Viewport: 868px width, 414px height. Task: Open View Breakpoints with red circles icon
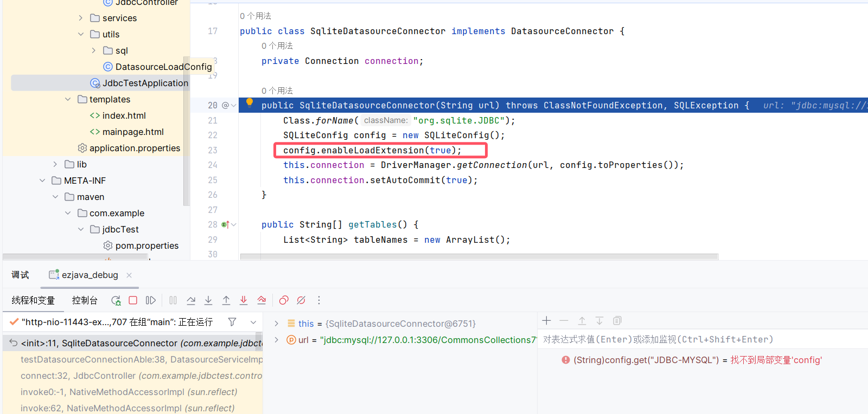click(284, 300)
